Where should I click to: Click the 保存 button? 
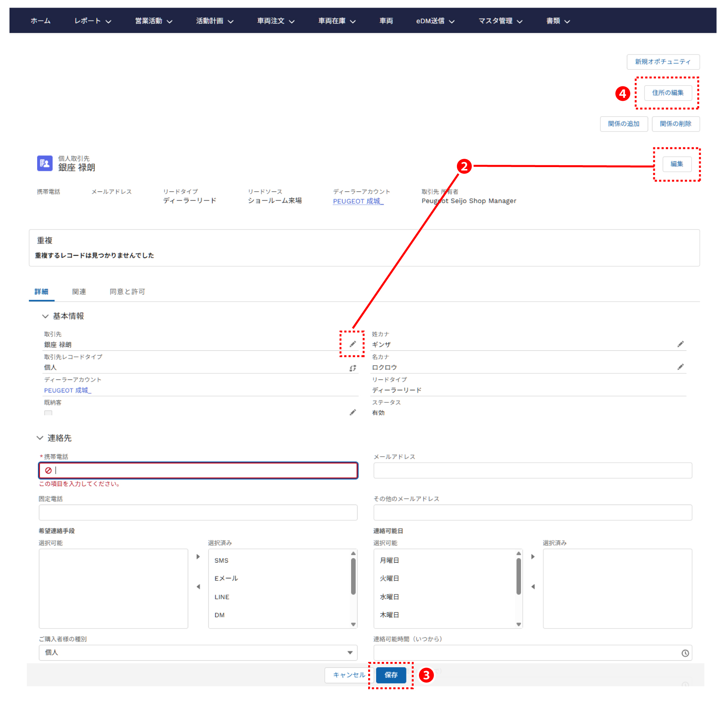coord(391,675)
